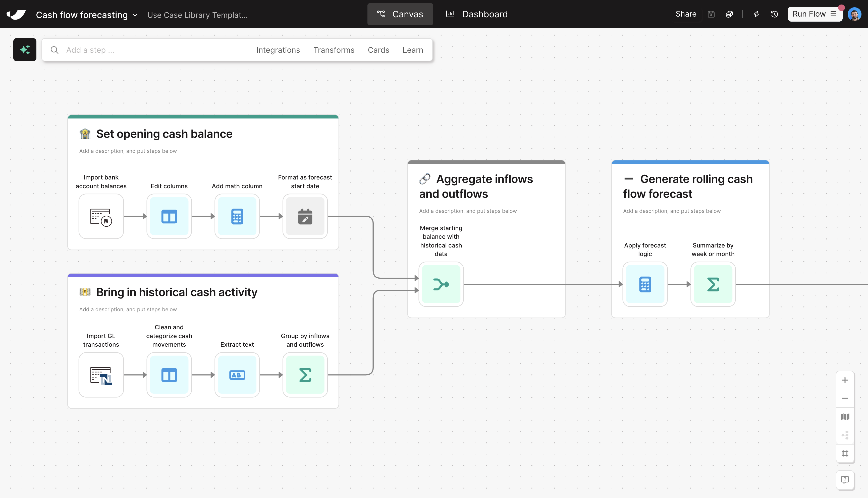Click the Merge starting balance combine step
Image resolution: width=868 pixels, height=498 pixels.
click(x=441, y=284)
